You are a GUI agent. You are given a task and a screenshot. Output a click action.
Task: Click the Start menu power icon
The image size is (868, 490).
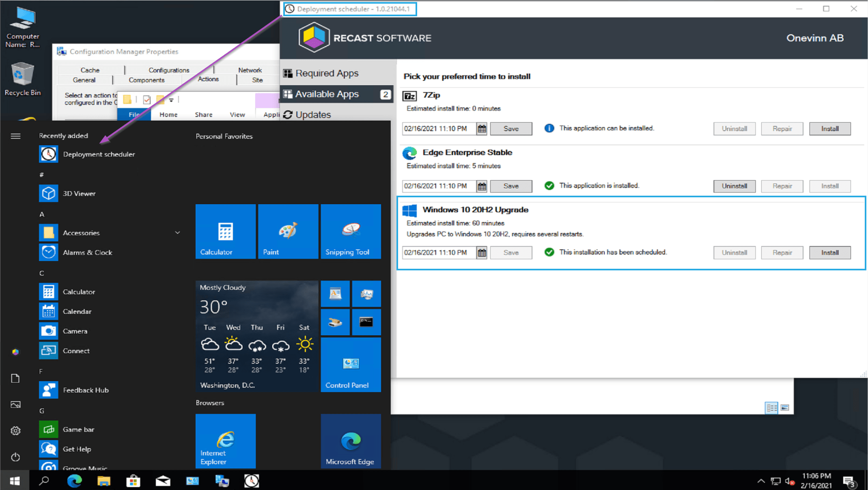coord(15,457)
